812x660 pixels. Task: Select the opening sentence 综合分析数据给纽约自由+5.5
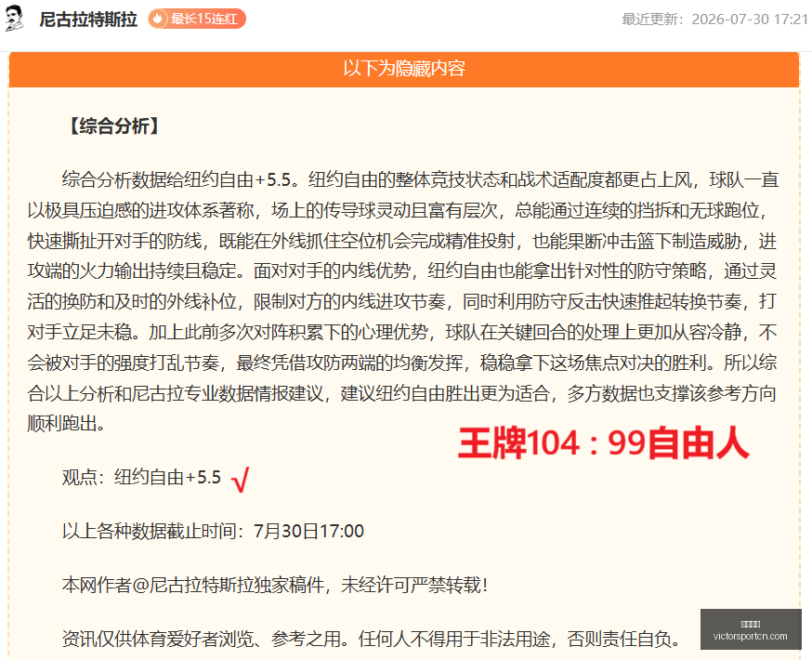[x=180, y=179]
